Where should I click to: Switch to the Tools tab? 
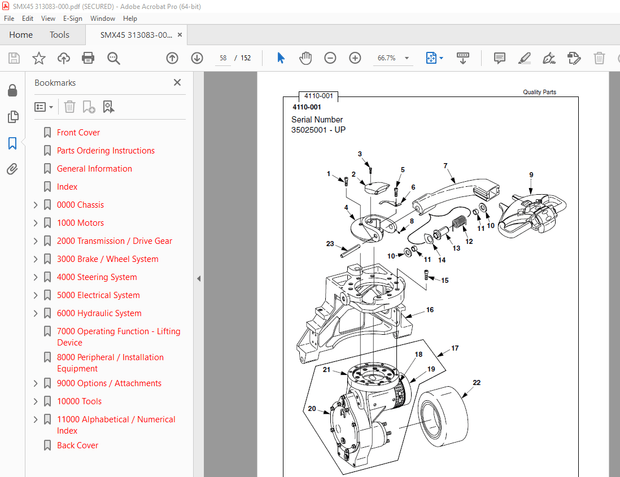59,35
